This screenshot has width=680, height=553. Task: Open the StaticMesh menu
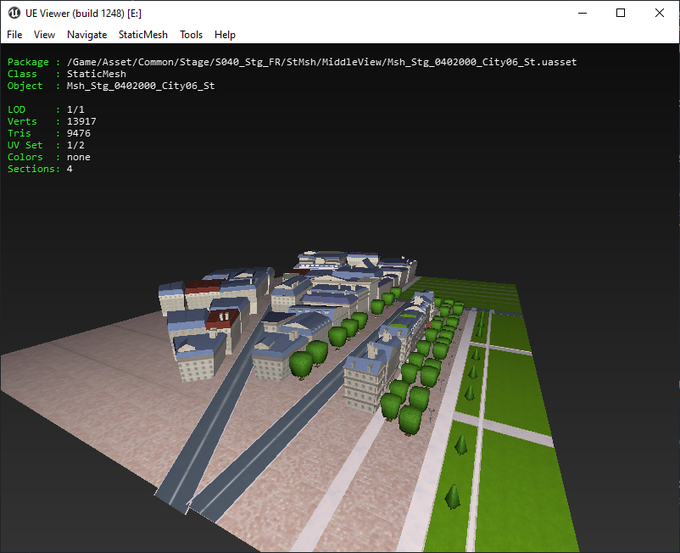[x=143, y=34]
